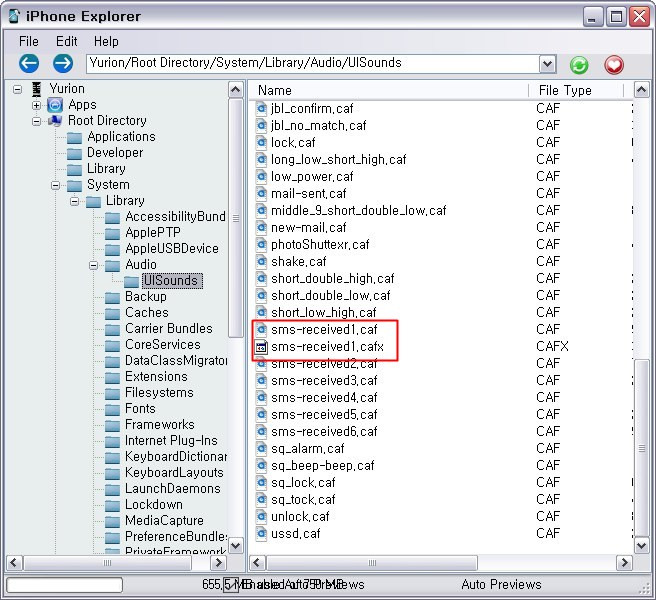Click the Backup folder icon
Viewport: 656px width, 600px height.
(112, 297)
